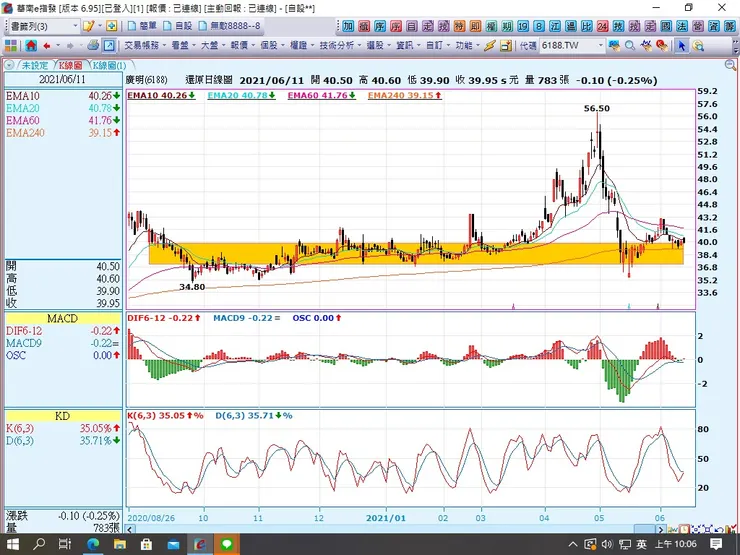Click the colored tiles layout icon
Screen dimensions: 740x555
(11, 46)
